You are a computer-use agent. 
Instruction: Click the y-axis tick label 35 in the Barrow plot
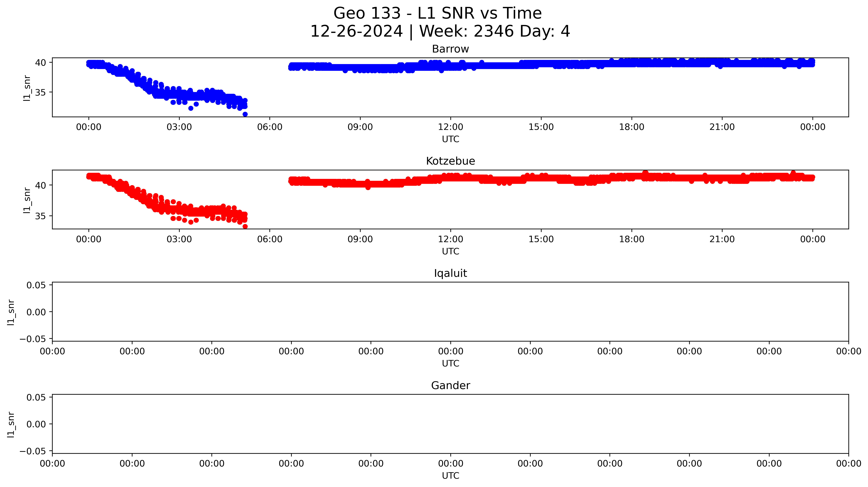(40, 92)
